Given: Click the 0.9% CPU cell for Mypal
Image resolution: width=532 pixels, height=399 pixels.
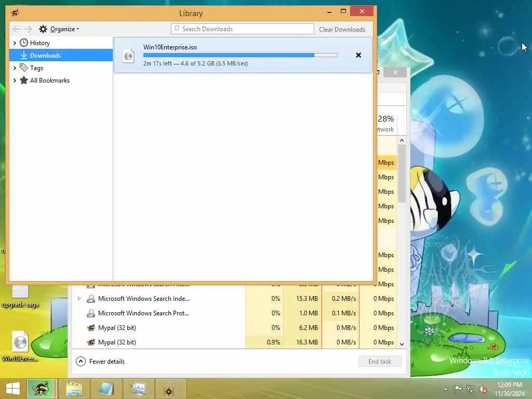Looking at the screenshot, I should pos(265,342).
